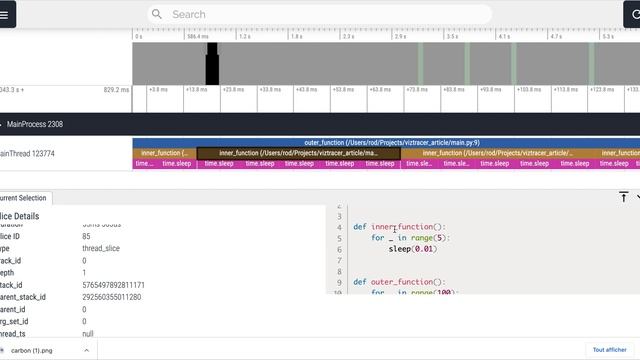Expand the carbon (1).png download options chevron

pyautogui.click(x=87, y=350)
